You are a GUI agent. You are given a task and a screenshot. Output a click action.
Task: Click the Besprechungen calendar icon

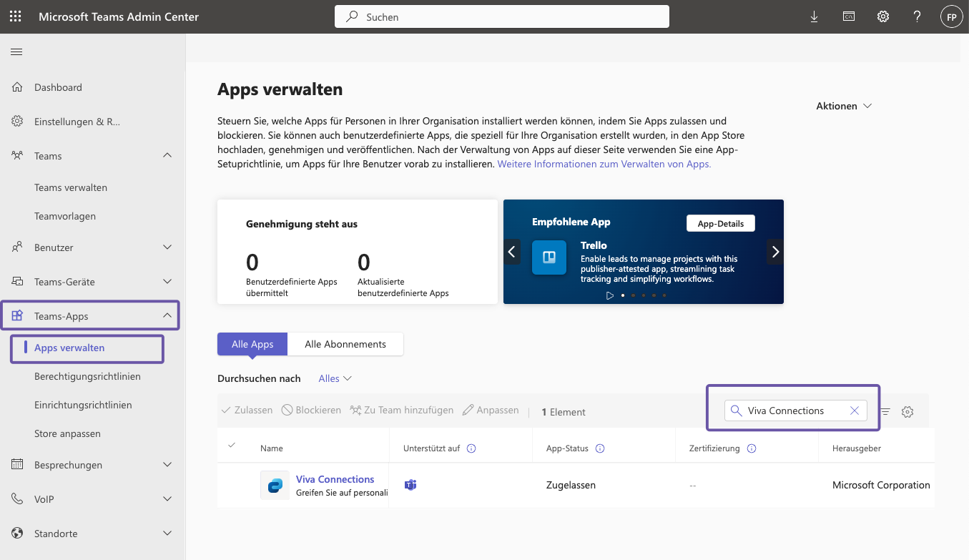point(18,465)
